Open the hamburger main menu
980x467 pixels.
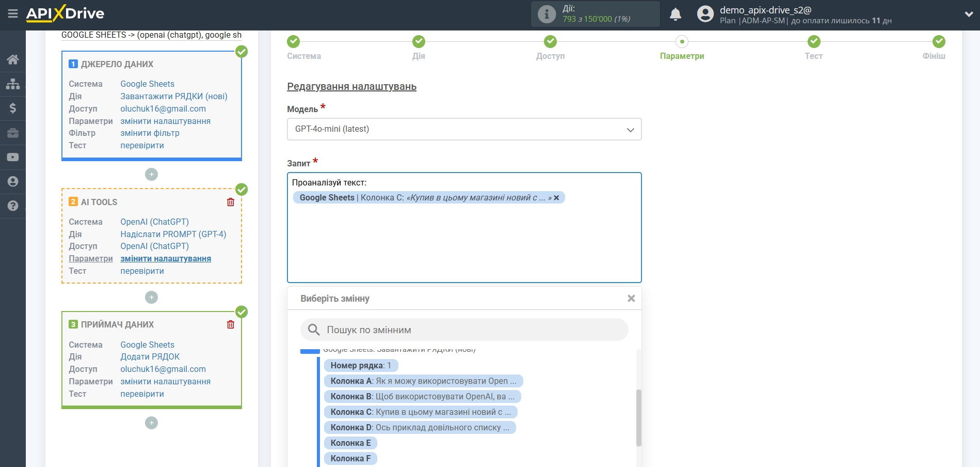pos(13,14)
